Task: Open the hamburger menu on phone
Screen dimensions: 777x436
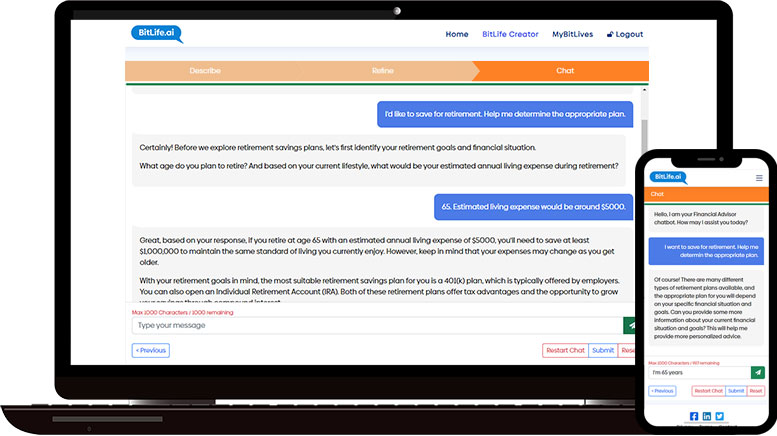Action: [759, 178]
